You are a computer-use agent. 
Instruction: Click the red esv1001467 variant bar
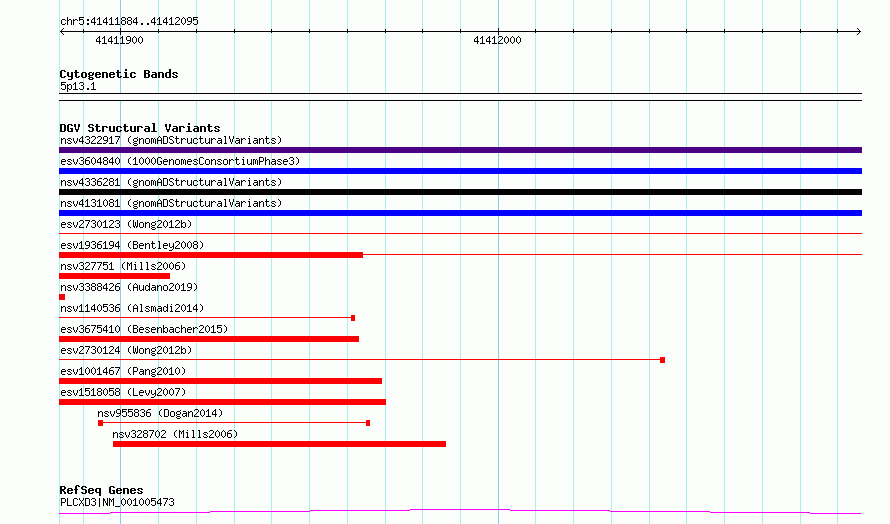coord(221,381)
